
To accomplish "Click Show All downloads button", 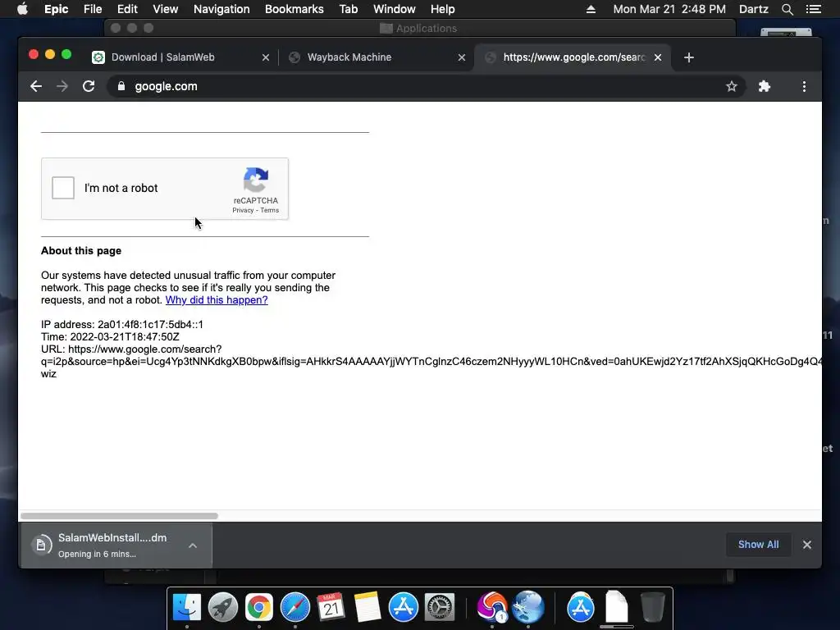I will coord(759,545).
